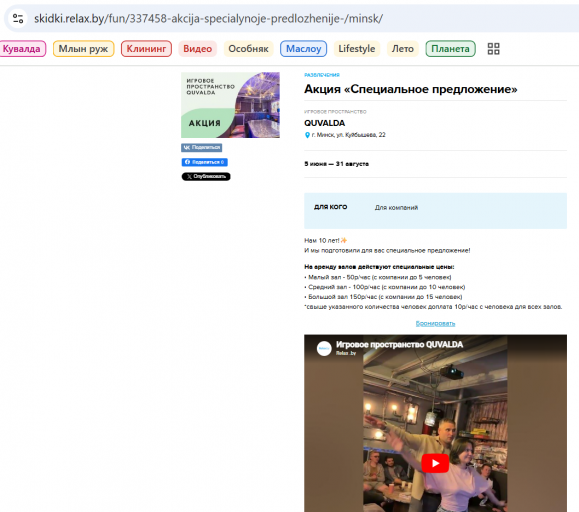Screen dimensions: 579x512
Task: Click the Акция «Специальное предложение» heading
Action: click(411, 89)
